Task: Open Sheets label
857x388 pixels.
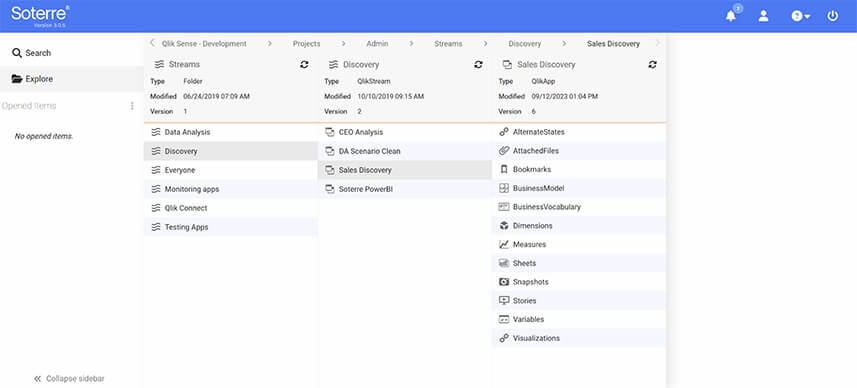Action: pos(524,263)
